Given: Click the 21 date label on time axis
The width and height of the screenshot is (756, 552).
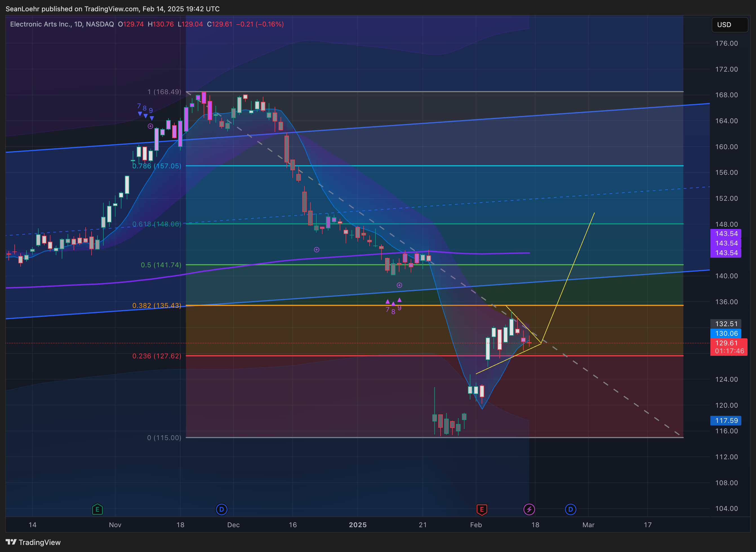Looking at the screenshot, I should (423, 525).
